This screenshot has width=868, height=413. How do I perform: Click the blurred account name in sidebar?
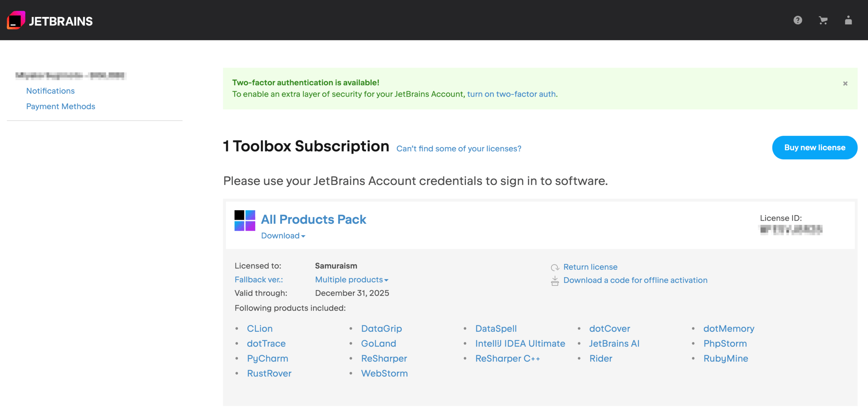coord(71,76)
